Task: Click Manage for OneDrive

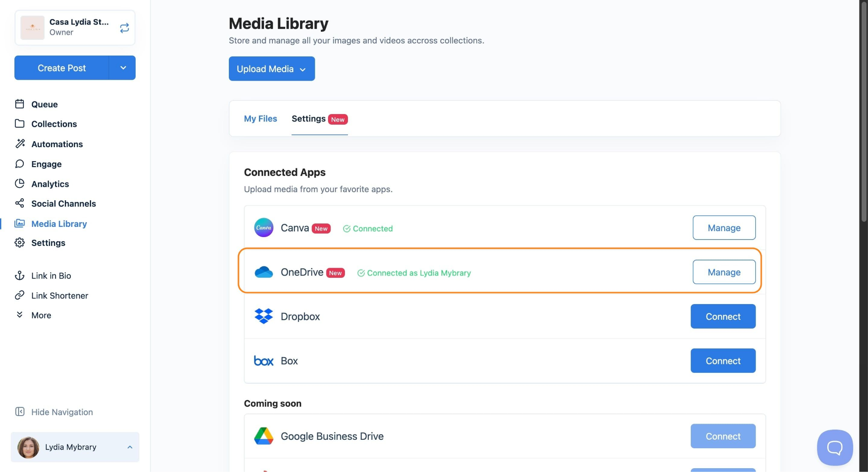Action: tap(724, 272)
